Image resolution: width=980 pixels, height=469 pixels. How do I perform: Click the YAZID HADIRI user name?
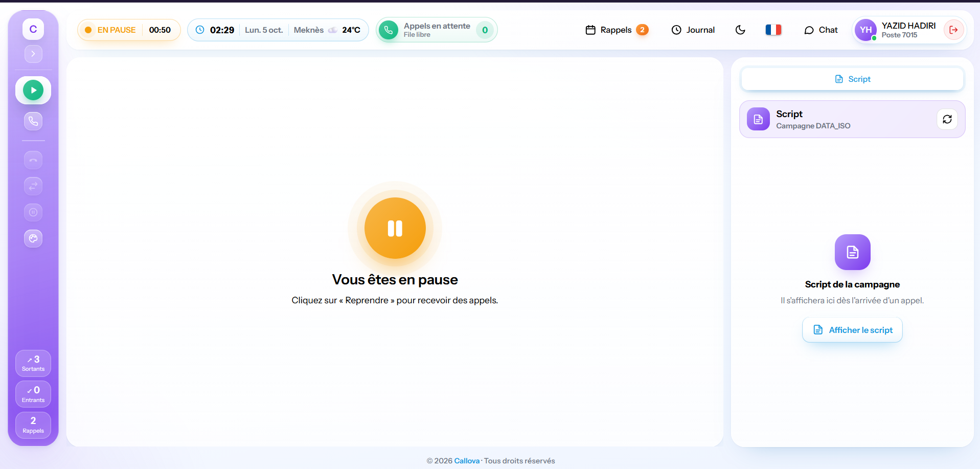click(908, 26)
